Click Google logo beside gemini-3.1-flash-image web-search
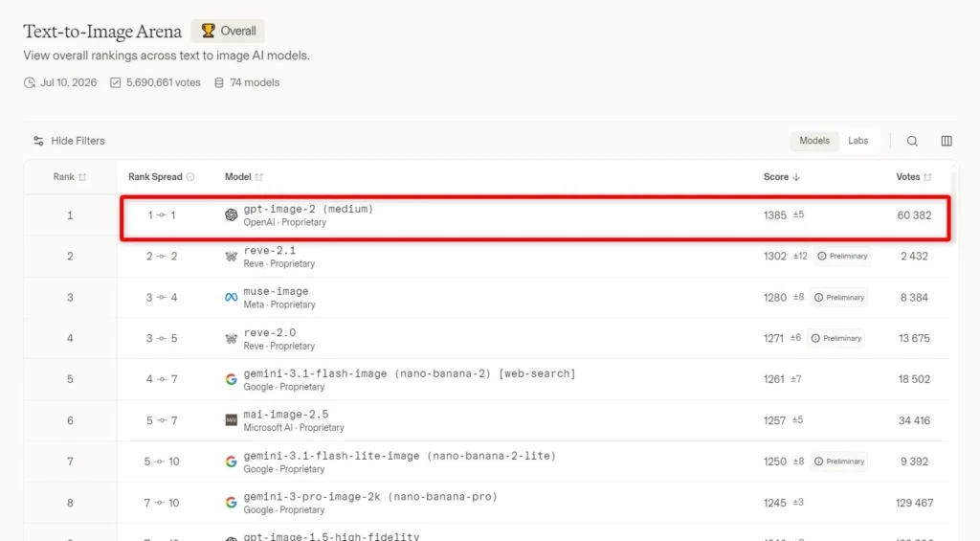The image size is (980, 541). pos(232,379)
